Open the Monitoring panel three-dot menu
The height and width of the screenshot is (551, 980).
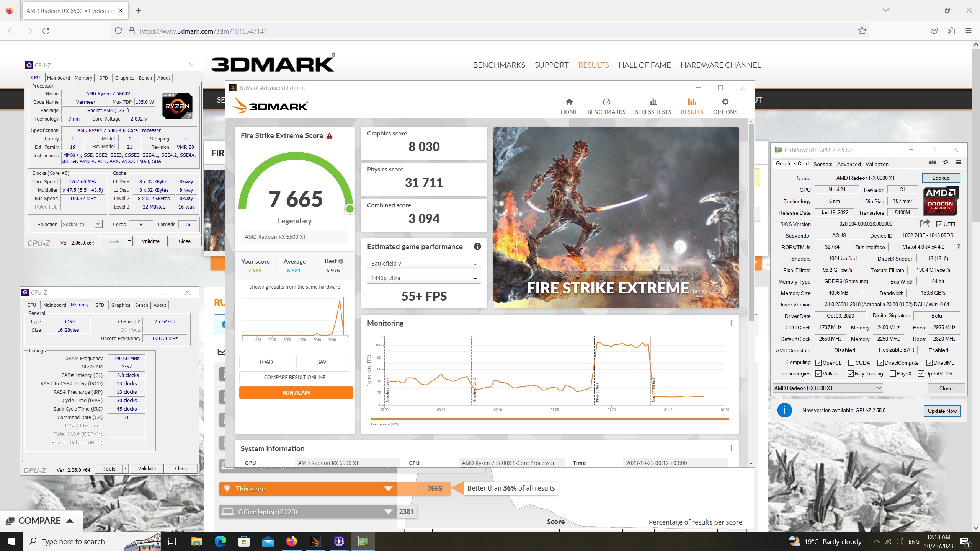click(731, 323)
